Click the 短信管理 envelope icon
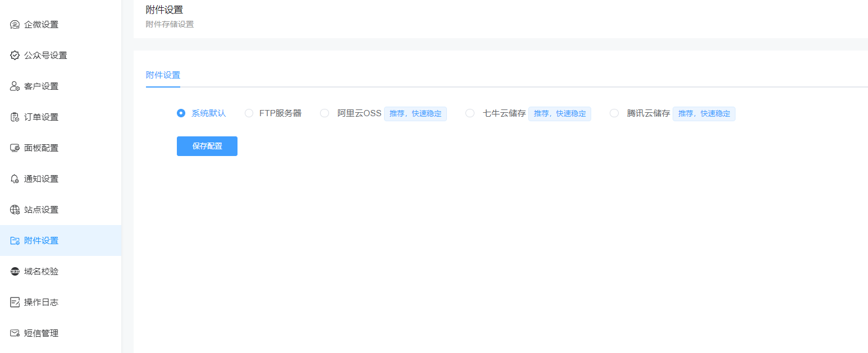 pos(15,333)
